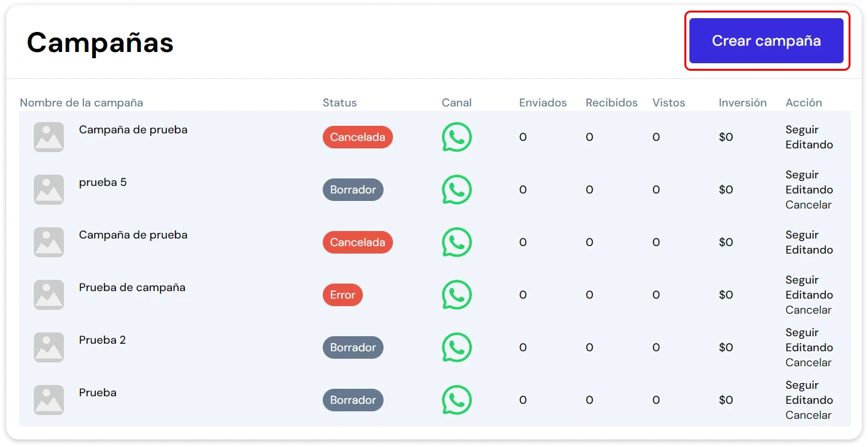868x447 pixels.
Task: Click Cancelar in the bottom Prueba row
Action: tap(808, 415)
